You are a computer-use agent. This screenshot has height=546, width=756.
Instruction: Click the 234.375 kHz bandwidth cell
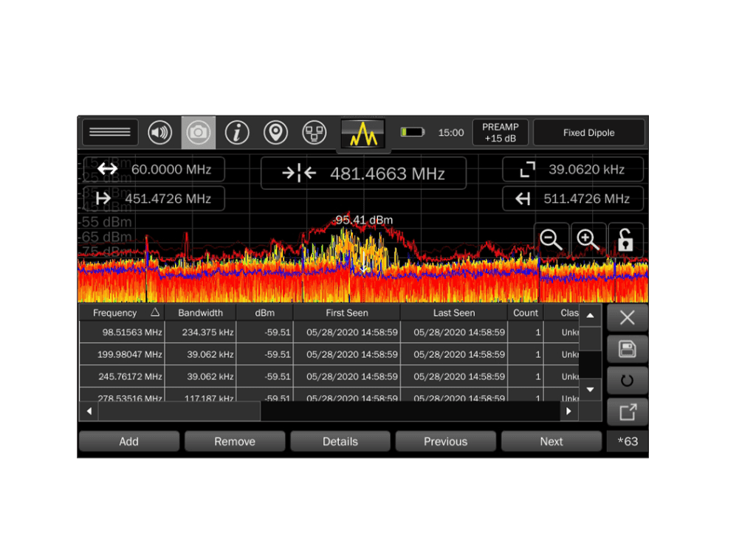pyautogui.click(x=201, y=332)
